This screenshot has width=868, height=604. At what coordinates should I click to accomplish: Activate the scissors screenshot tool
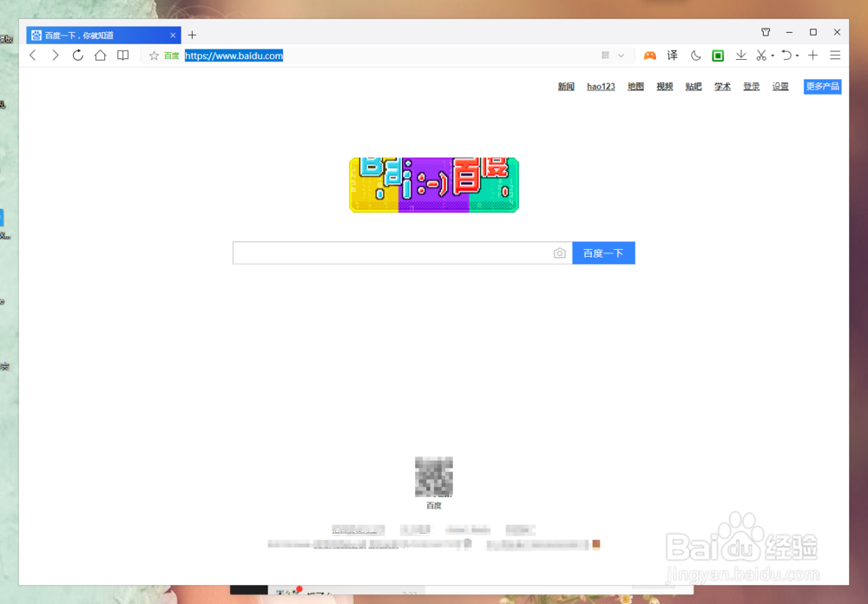click(762, 56)
